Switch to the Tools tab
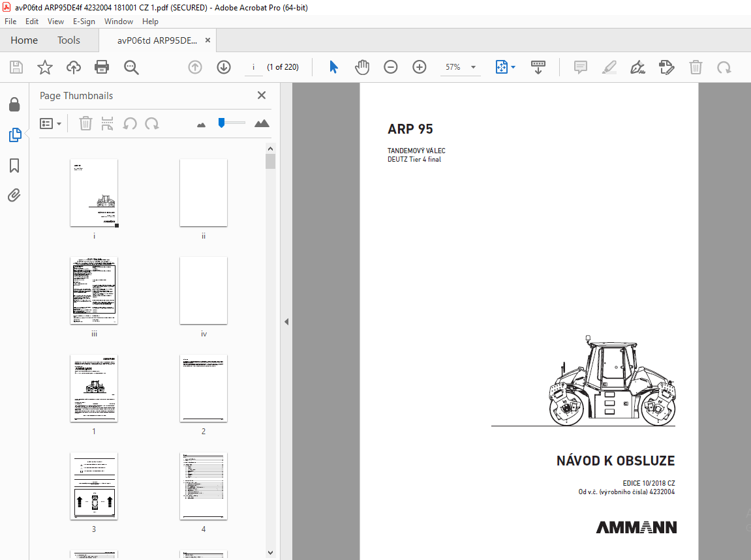751x560 pixels. pyautogui.click(x=69, y=40)
